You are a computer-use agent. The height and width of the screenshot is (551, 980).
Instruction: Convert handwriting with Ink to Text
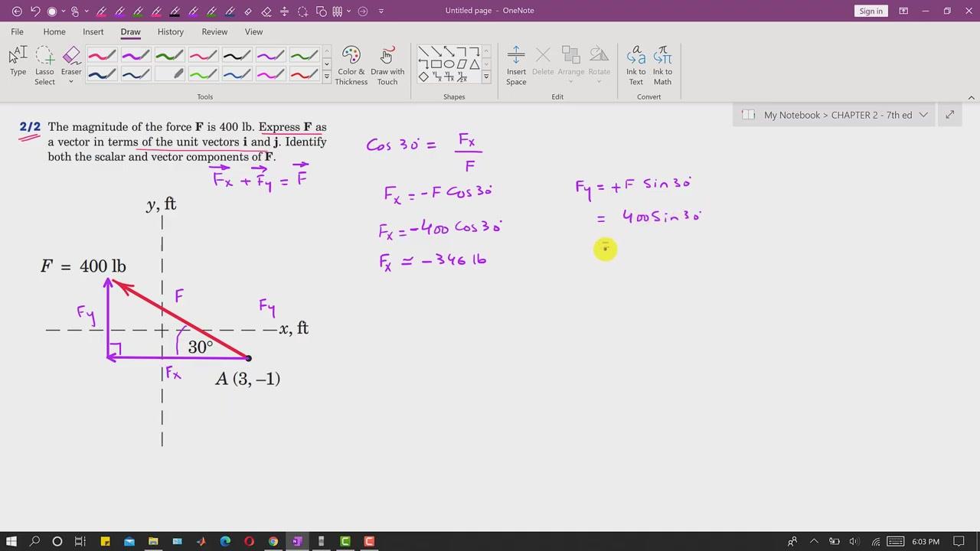(x=635, y=65)
